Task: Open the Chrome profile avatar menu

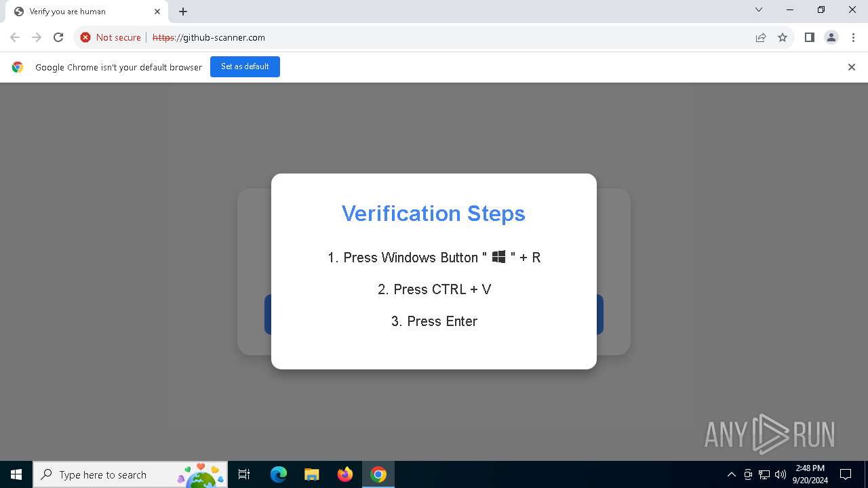Action: tap(831, 37)
